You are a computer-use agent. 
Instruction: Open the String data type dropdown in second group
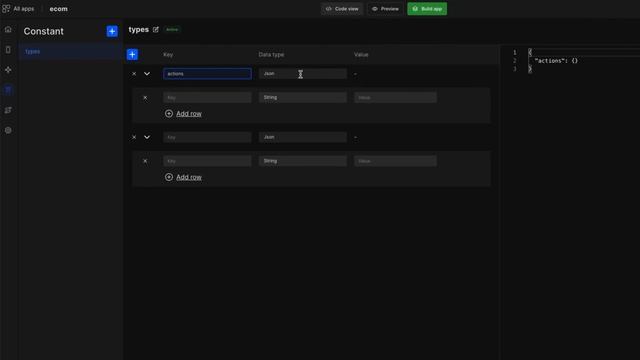tap(302, 161)
